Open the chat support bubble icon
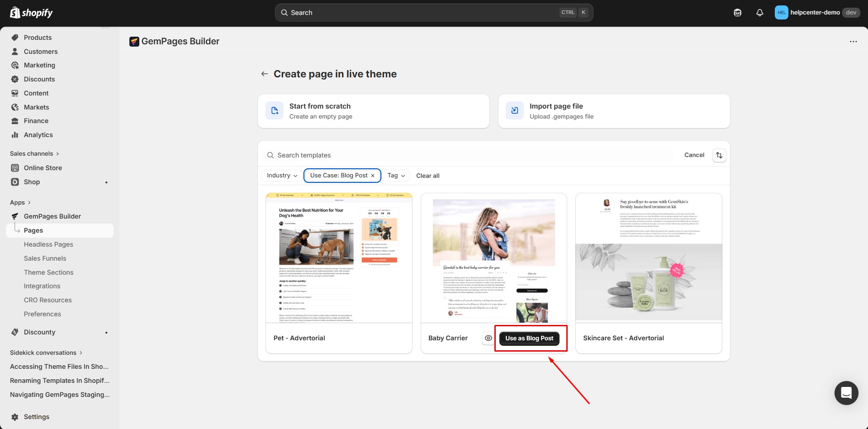This screenshot has height=429, width=868. click(846, 393)
